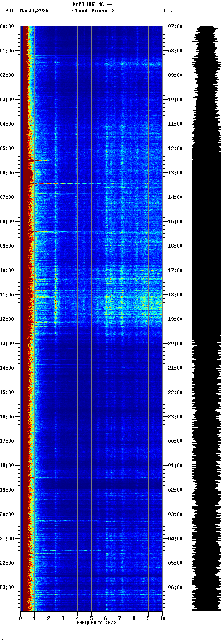Click the 23:00 PDT time label on left
The image size is (224, 644).
coord(7,587)
